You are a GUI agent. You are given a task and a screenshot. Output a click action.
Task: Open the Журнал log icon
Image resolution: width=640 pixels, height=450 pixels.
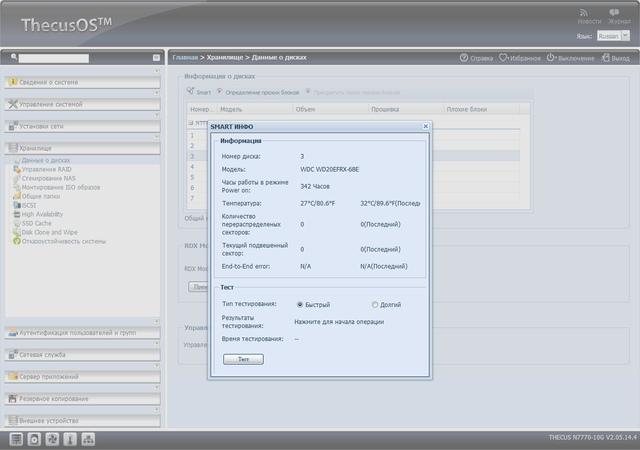click(614, 13)
